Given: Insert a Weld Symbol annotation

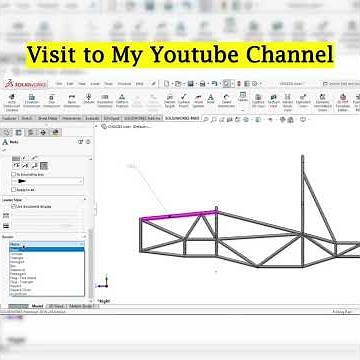Looking at the screenshot, I should tap(198, 101).
